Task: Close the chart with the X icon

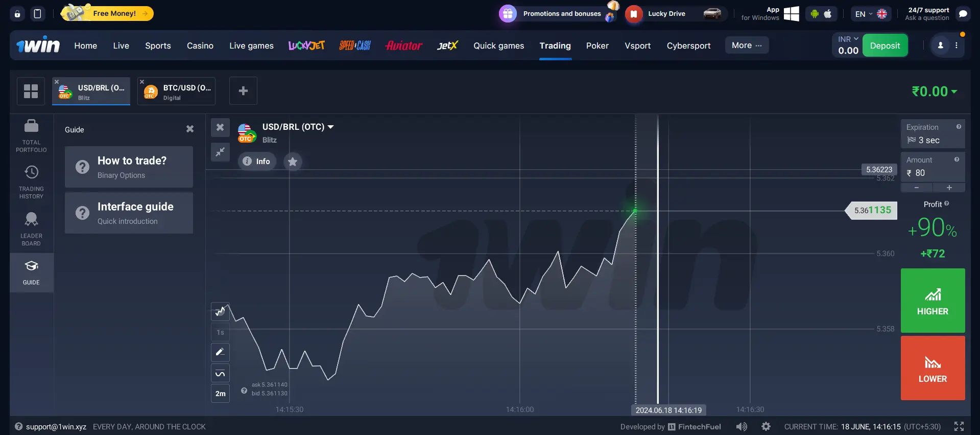Action: (220, 127)
